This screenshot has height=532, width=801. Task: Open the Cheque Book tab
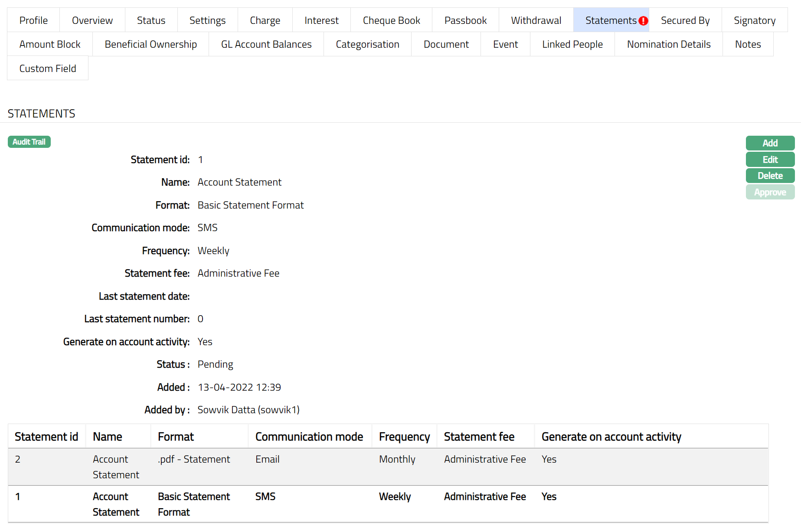coord(391,20)
